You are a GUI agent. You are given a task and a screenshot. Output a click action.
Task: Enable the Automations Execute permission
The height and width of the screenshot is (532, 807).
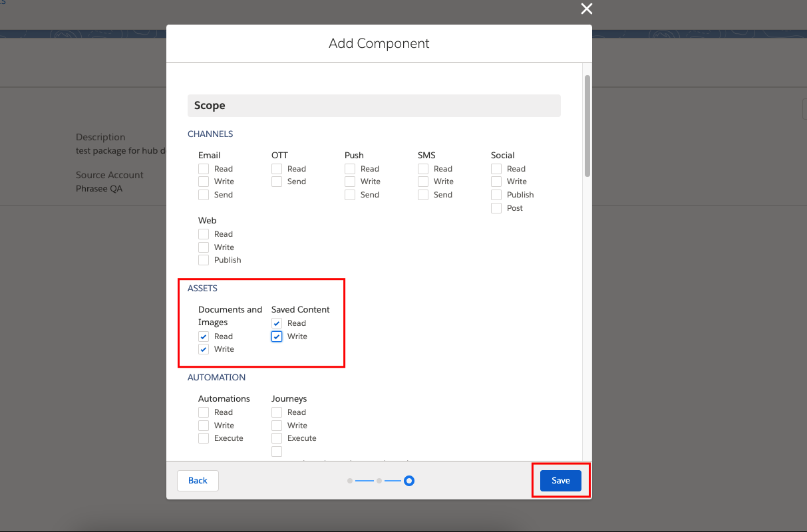(x=204, y=438)
